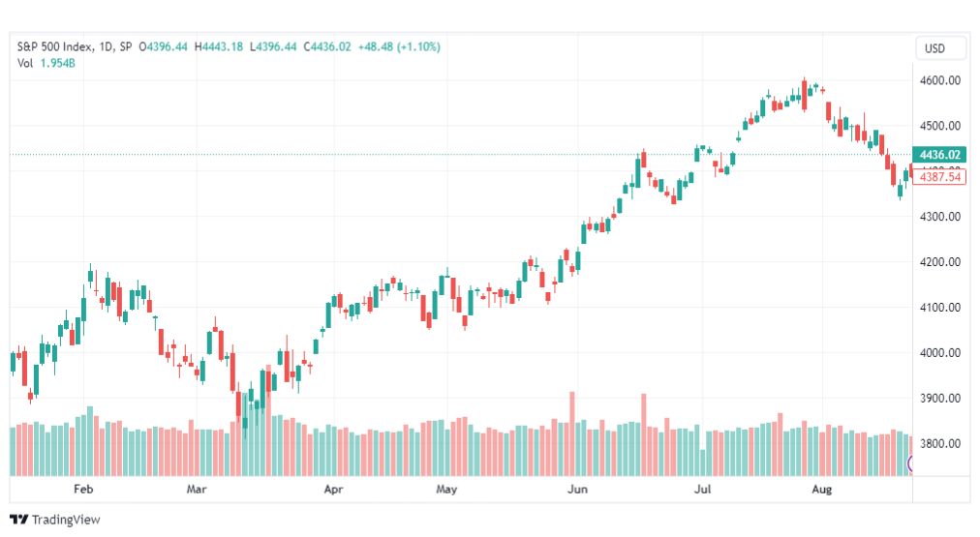
Task: Click the green 4436.02 current price label
Action: point(939,154)
